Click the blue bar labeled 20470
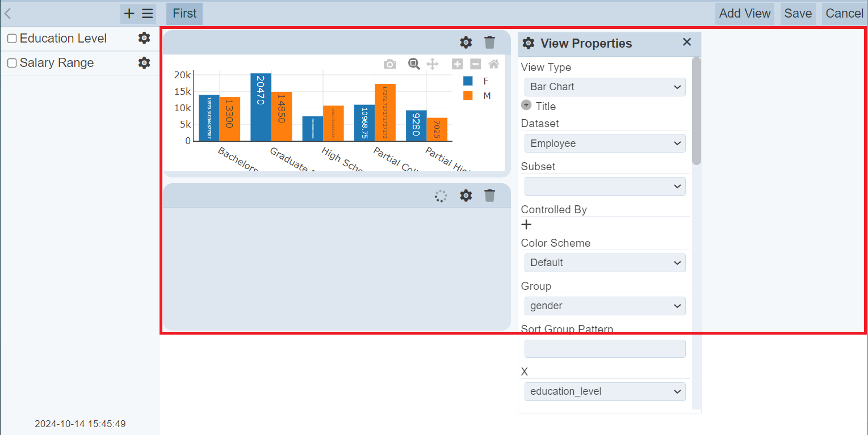Image resolution: width=868 pixels, height=435 pixels. tap(261, 107)
